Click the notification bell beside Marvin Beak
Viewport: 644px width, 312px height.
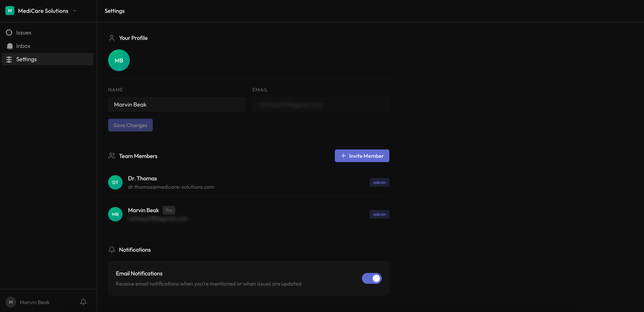[83, 302]
